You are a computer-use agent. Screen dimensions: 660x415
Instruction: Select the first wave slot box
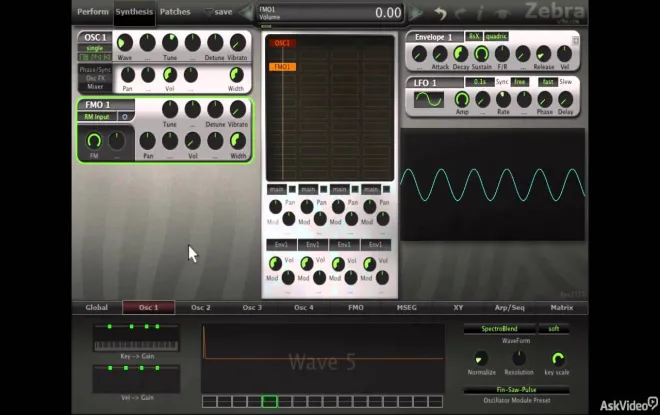[209, 402]
